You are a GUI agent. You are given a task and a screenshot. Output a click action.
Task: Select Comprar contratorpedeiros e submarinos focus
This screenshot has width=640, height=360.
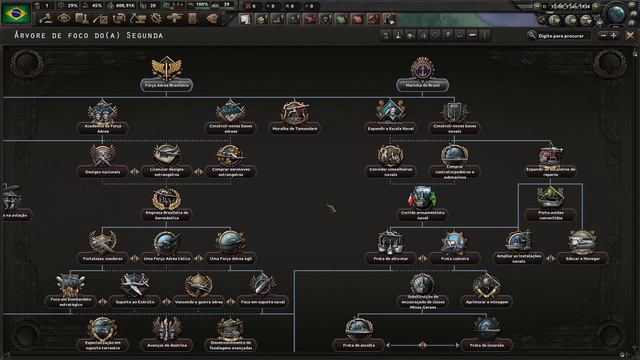coord(454,161)
